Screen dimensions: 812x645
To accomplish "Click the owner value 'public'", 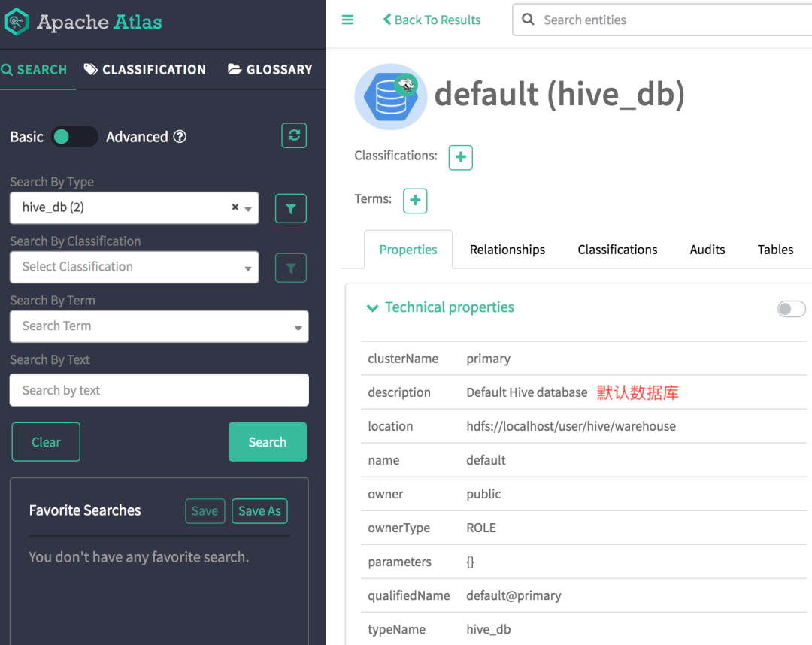I will (x=483, y=495).
